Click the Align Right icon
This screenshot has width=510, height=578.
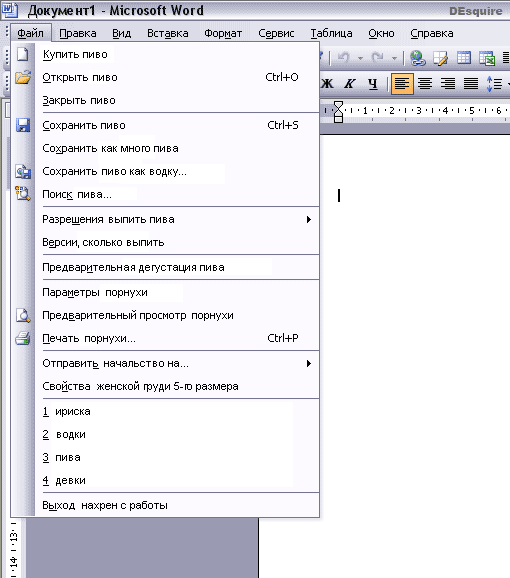[x=448, y=84]
